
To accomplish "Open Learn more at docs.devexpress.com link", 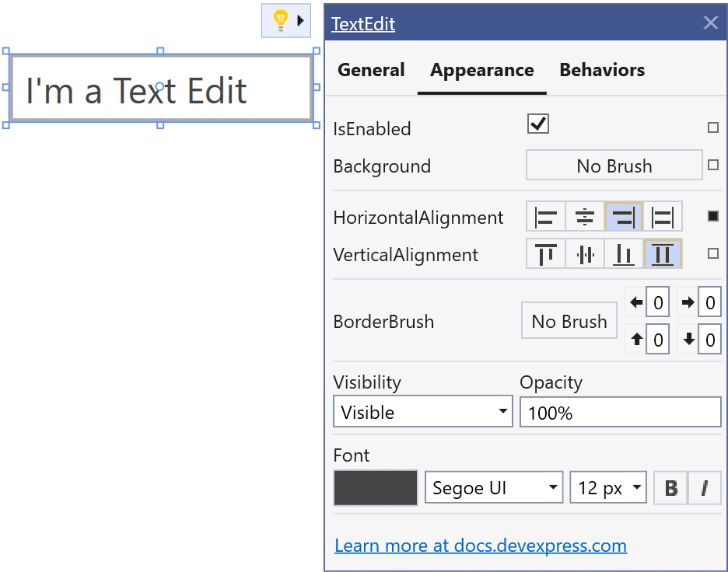I will click(481, 546).
